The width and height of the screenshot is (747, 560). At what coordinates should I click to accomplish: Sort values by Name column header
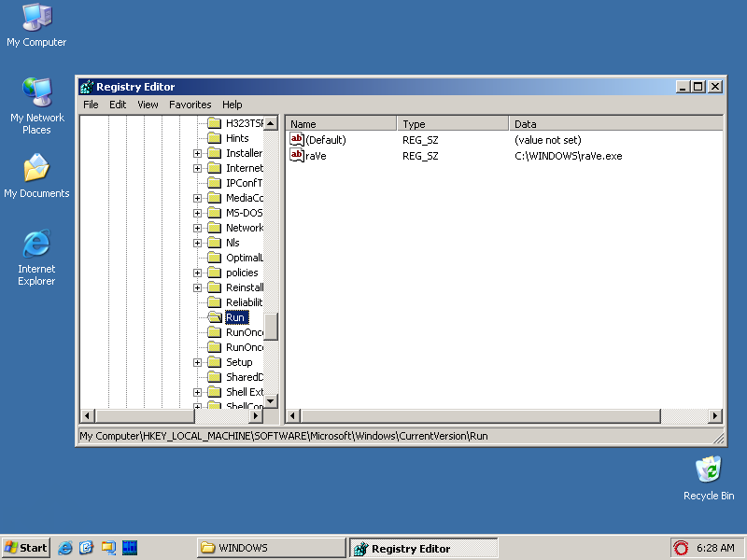pyautogui.click(x=341, y=124)
